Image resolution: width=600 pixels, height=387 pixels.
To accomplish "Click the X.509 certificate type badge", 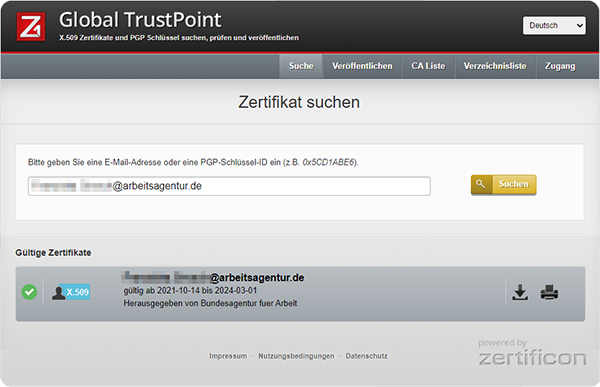I will point(78,292).
